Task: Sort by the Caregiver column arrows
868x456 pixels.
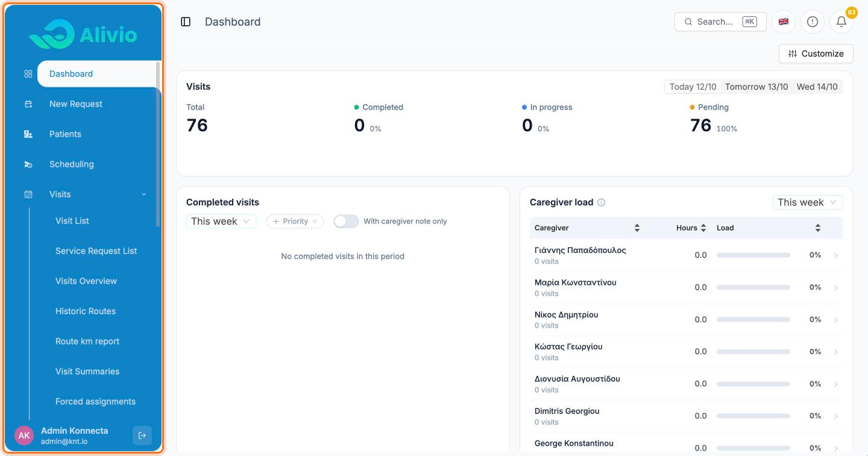Action: (637, 228)
